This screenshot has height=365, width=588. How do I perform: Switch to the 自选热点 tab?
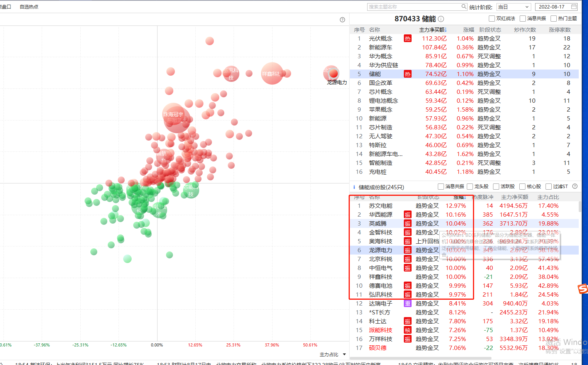(x=29, y=7)
